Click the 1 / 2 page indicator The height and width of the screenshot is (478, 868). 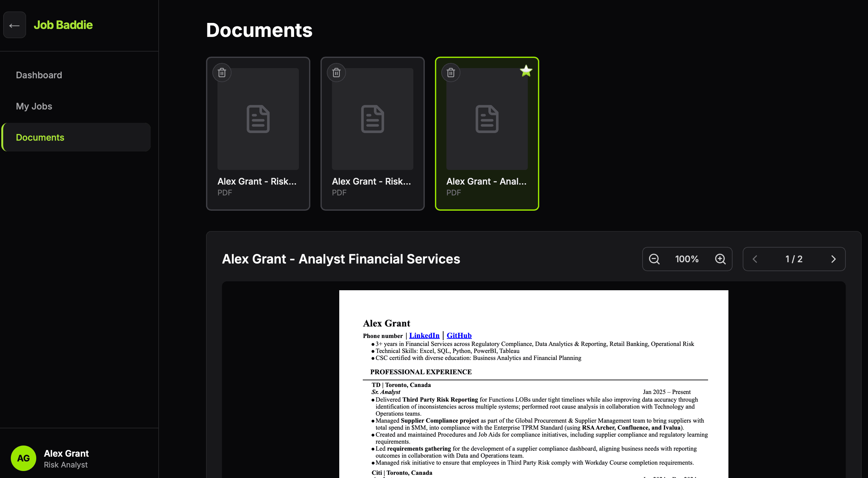[794, 259]
